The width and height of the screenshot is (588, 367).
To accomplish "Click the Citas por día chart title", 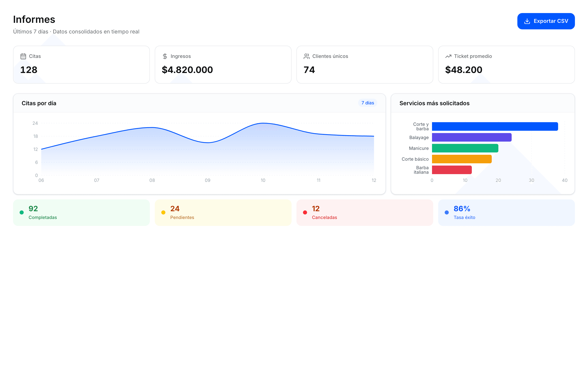I will click(39, 103).
